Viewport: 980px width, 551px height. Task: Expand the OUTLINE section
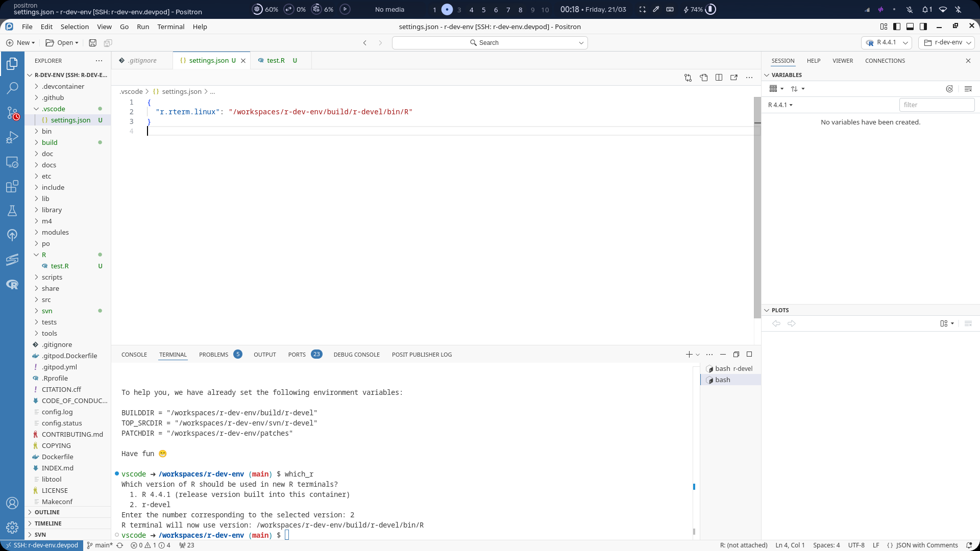(x=67, y=512)
